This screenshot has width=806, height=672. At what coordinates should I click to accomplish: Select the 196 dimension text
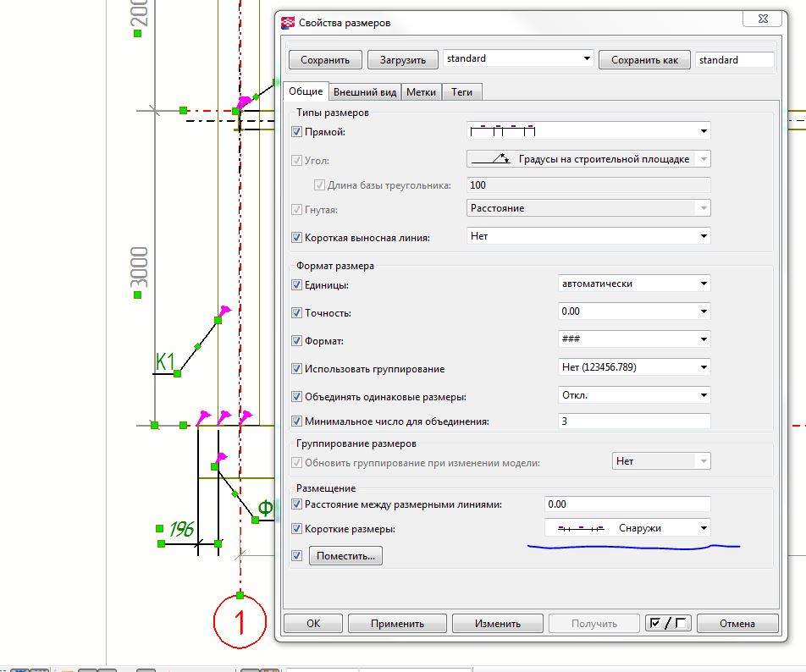pyautogui.click(x=181, y=530)
